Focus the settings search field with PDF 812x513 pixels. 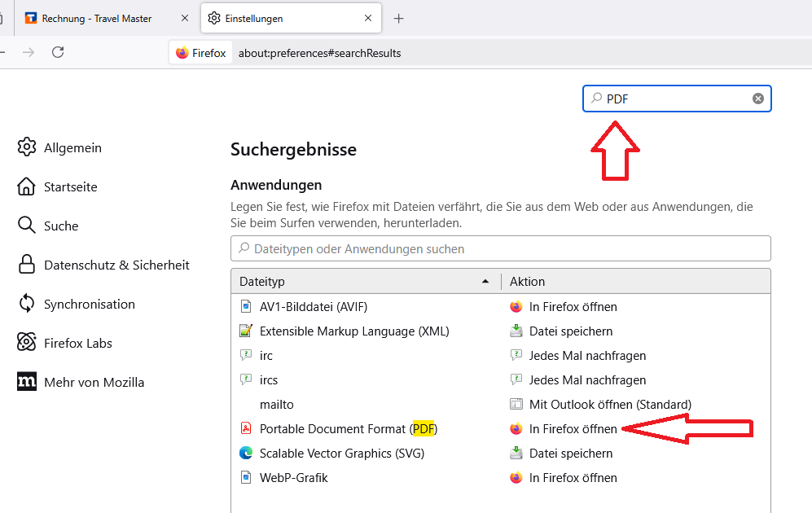tap(677, 99)
